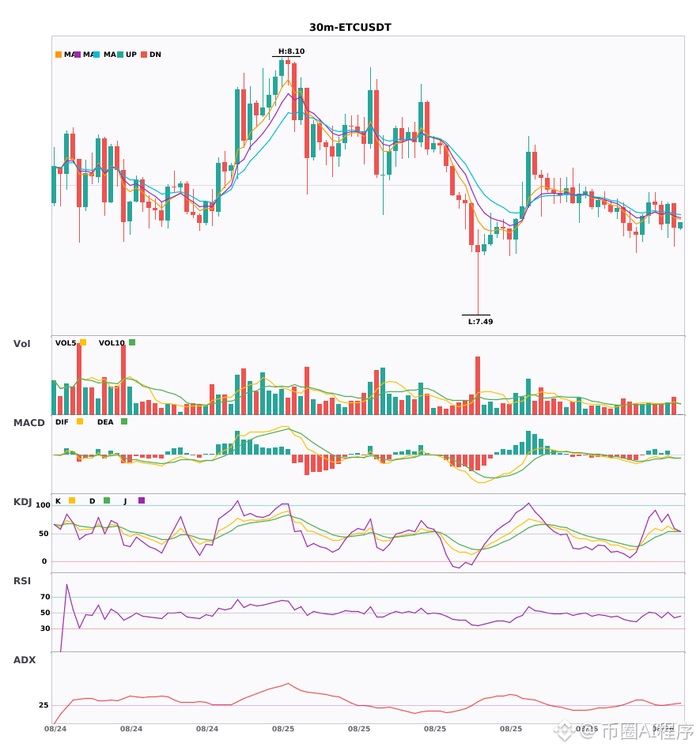The image size is (700, 751).
Task: Click the VOL10 legend text
Action: (112, 343)
